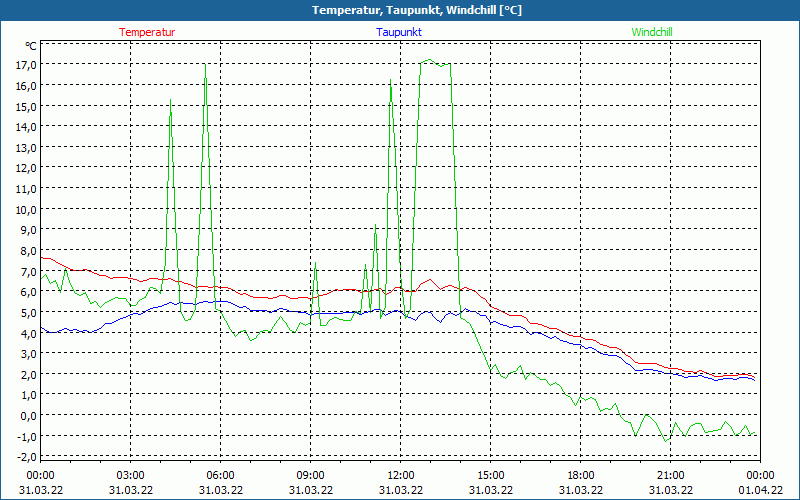Click the 8,0 y-axis value
Viewport: 800px width, 500px height.
[x=29, y=251]
